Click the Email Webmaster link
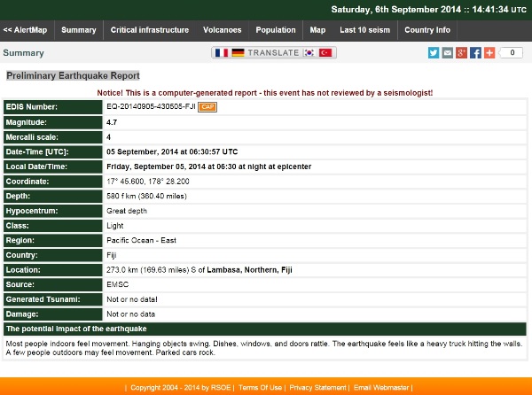The height and width of the screenshot is (395, 532). (381, 388)
